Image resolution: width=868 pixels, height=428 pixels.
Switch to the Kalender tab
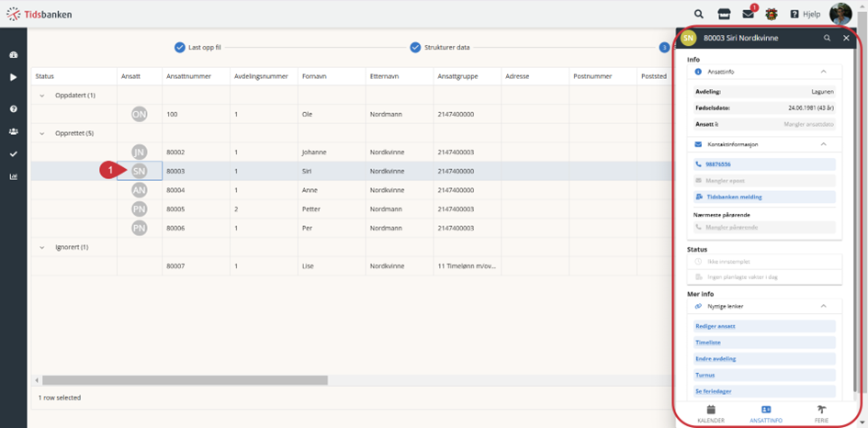click(711, 414)
